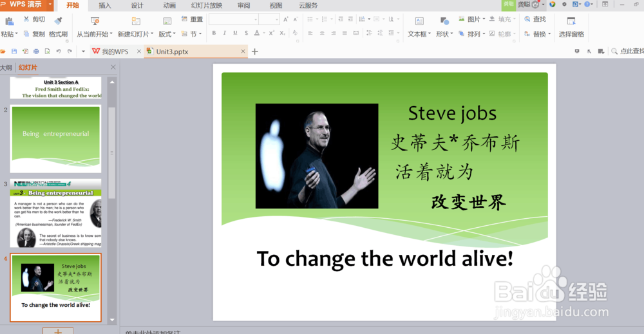This screenshot has width=644, height=334.
Task: Toggle right text alignment
Action: [333, 33]
